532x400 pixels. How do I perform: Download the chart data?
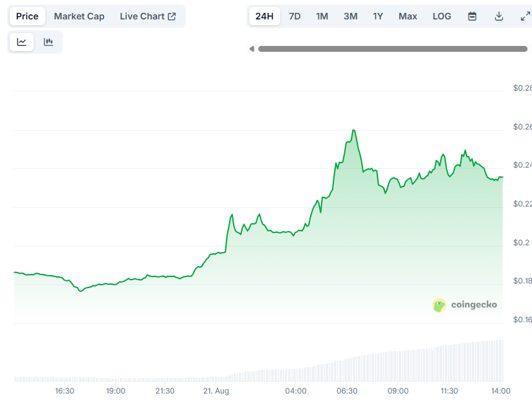click(x=499, y=16)
